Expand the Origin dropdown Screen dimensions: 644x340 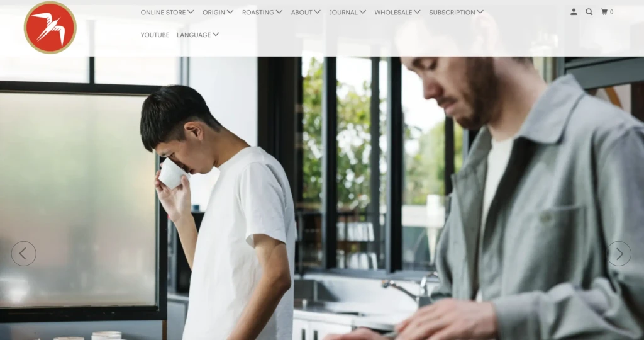tap(218, 13)
